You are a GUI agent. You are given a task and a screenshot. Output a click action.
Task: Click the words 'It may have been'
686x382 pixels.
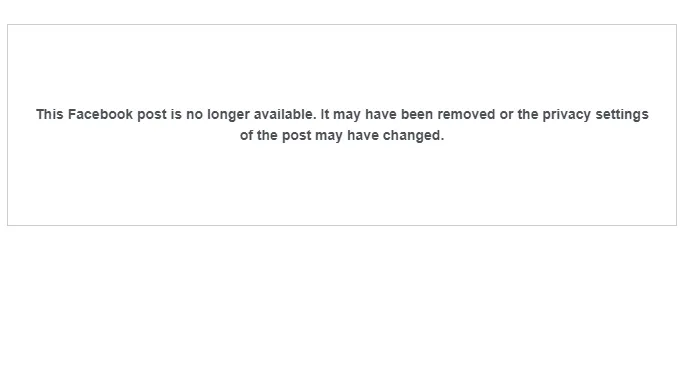(377, 115)
